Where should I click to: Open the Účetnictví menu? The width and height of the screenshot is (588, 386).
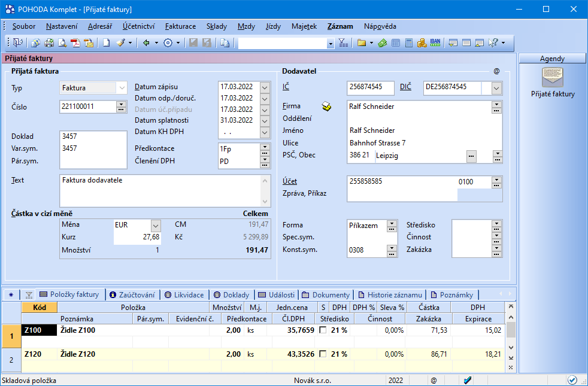click(139, 26)
